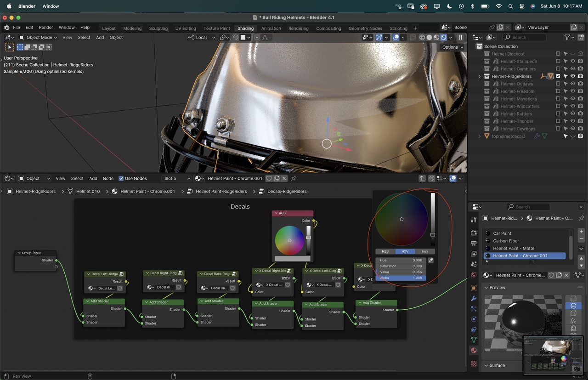Image resolution: width=588 pixels, height=380 pixels.
Task: Switch to the Geometry Nodes workspace tab
Action: pos(365,28)
